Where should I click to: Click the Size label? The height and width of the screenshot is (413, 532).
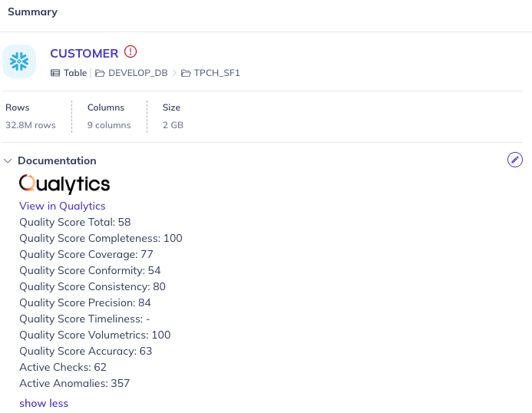[171, 107]
